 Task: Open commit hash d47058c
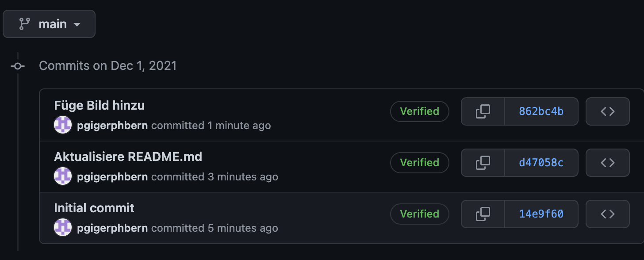541,163
